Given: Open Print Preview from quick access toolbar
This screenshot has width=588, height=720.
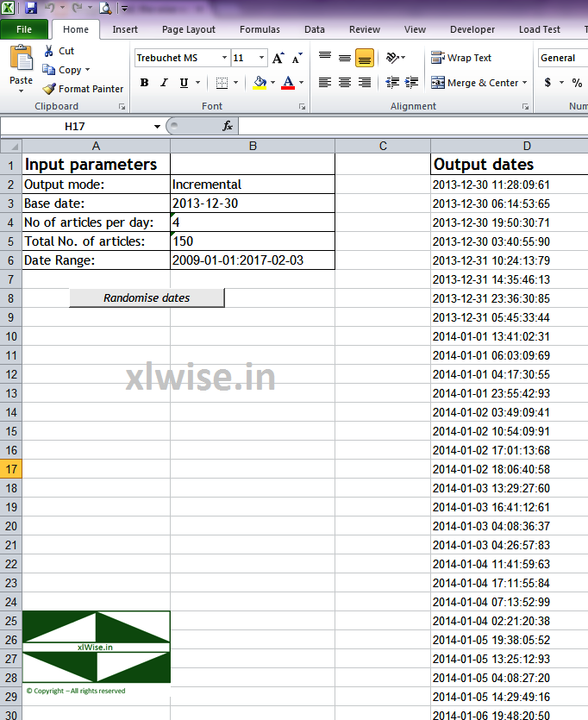Looking at the screenshot, I should pyautogui.click(x=105, y=8).
